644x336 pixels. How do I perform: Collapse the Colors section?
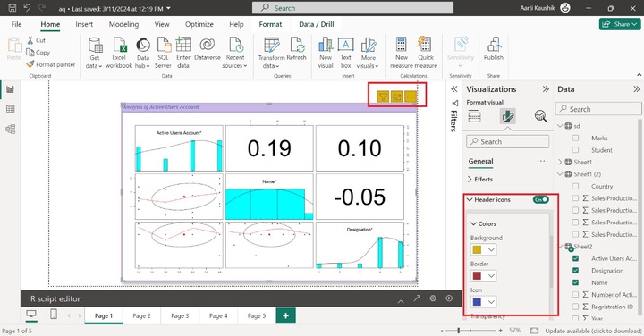(473, 223)
